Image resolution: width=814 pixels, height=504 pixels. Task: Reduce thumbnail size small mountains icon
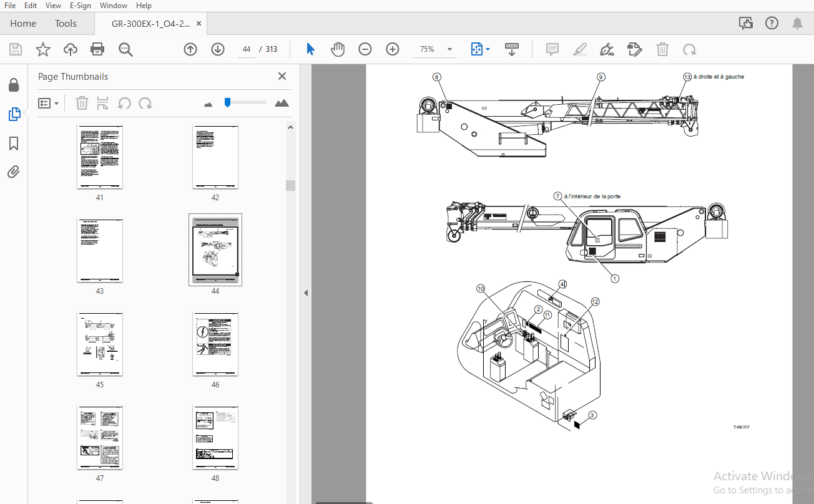[208, 104]
